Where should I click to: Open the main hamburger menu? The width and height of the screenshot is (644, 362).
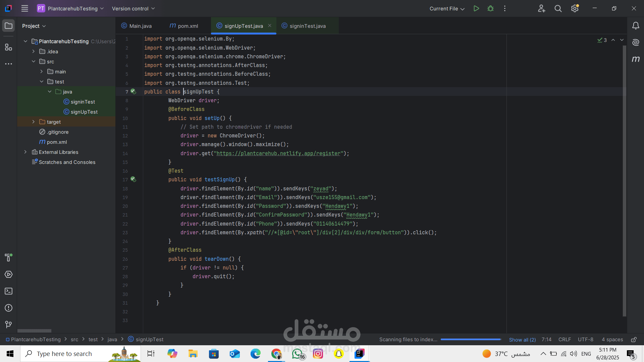(x=24, y=8)
